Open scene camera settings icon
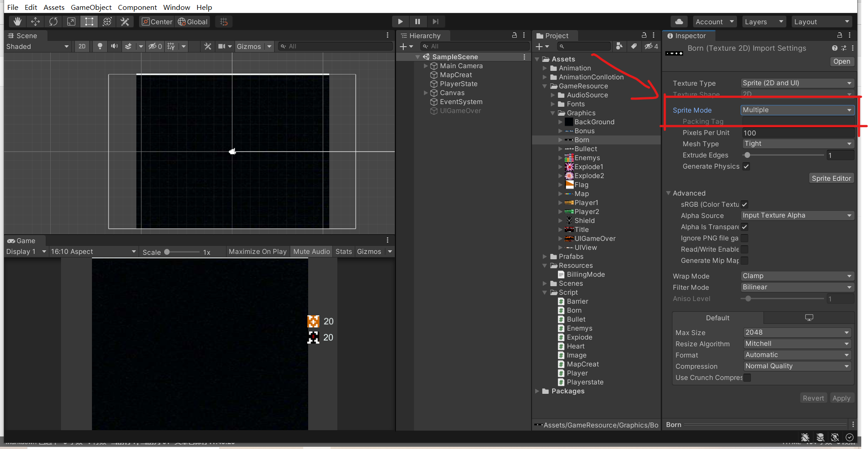This screenshot has height=449, width=868. (222, 46)
